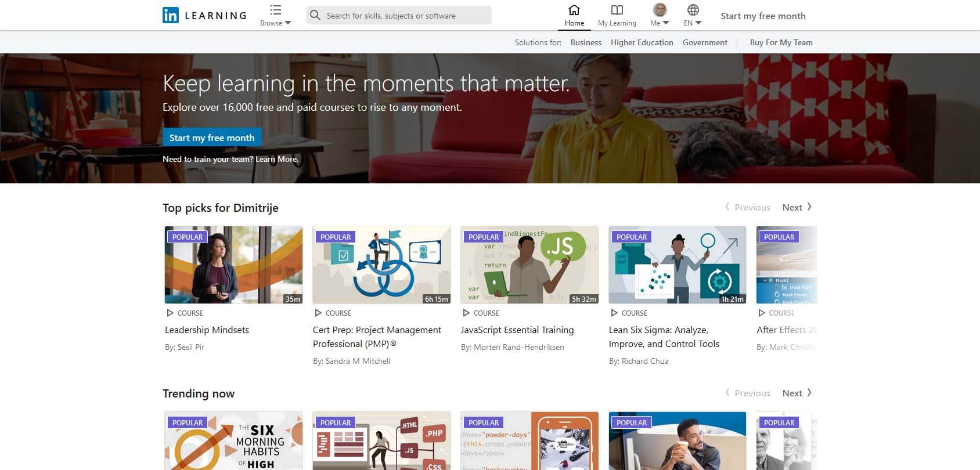Open the HTML PHP JS CSS trending thumbnail
980x470 pixels.
click(381, 441)
